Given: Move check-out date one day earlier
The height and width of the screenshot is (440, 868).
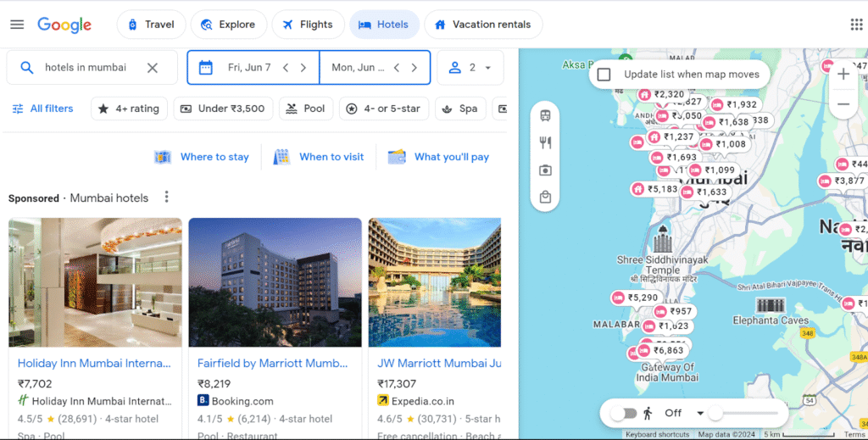Looking at the screenshot, I should click(x=397, y=68).
